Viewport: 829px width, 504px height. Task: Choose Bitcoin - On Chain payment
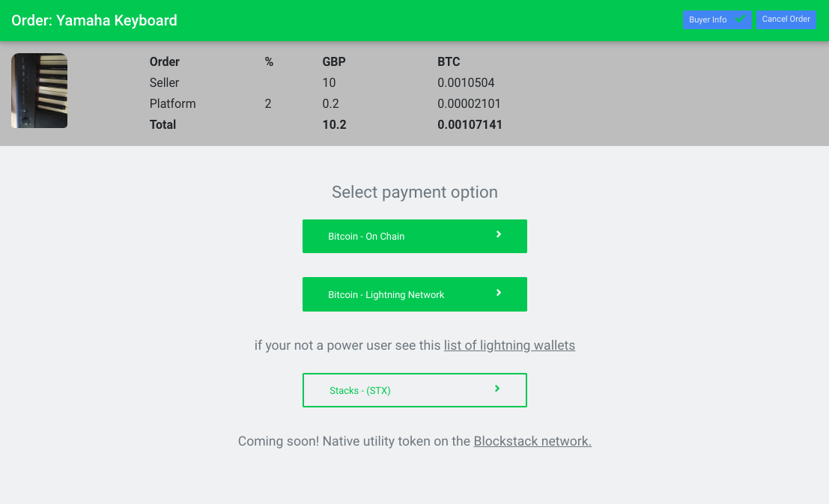pyautogui.click(x=414, y=236)
